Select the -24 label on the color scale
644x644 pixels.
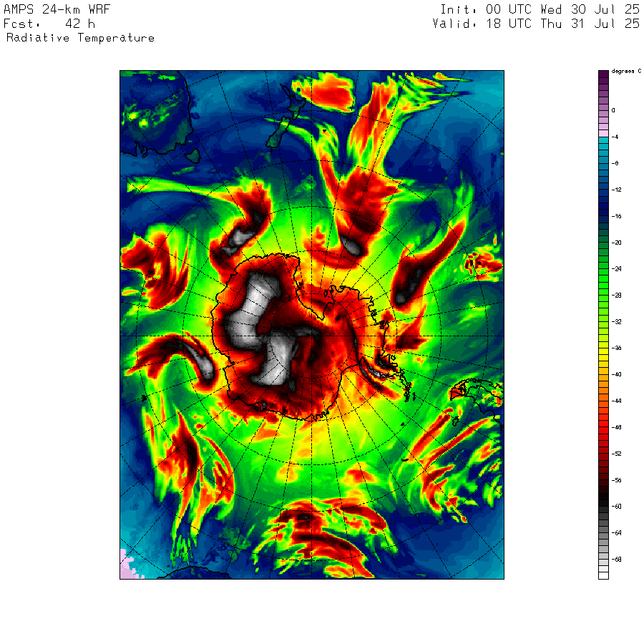(x=617, y=268)
